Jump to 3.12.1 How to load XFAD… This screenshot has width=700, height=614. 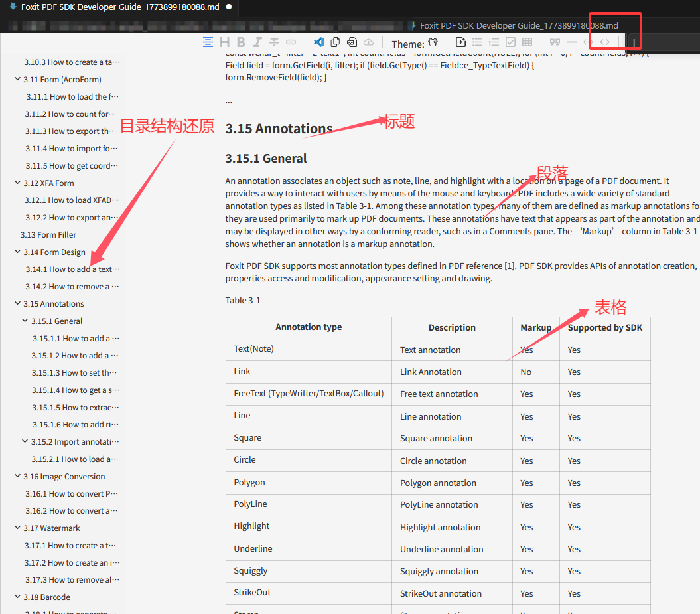tap(72, 200)
